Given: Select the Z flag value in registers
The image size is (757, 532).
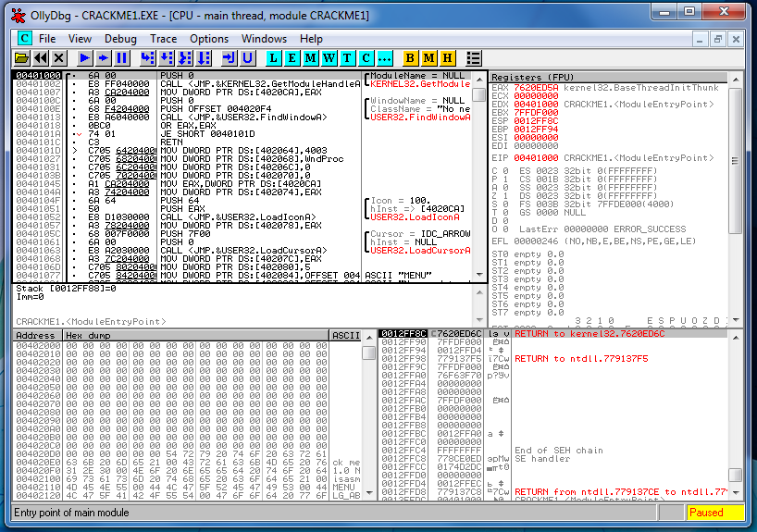Looking at the screenshot, I should (505, 196).
